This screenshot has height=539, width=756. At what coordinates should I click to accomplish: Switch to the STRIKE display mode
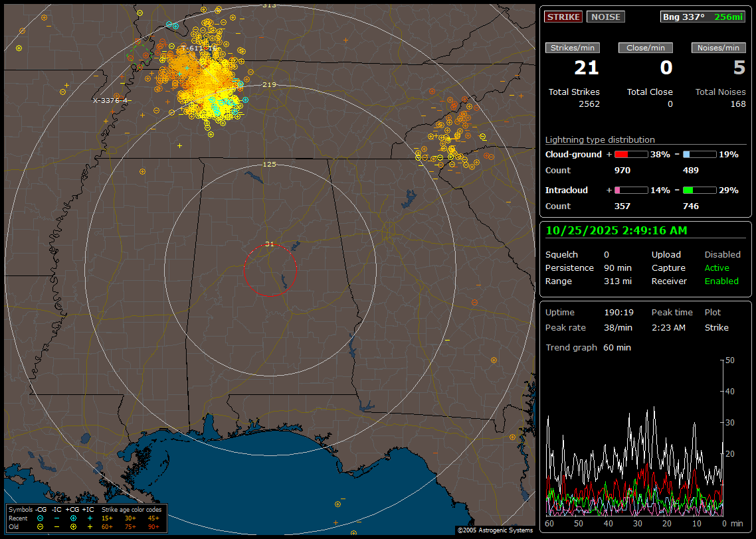click(x=563, y=17)
